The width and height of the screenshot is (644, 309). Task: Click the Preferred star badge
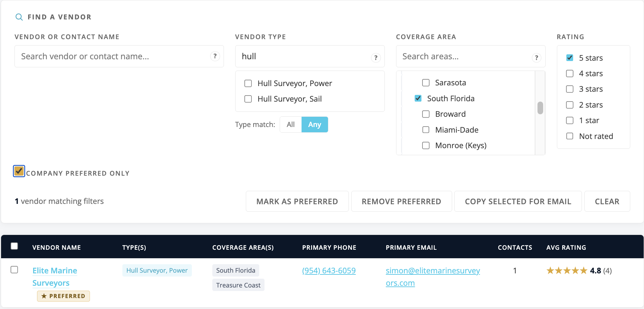click(63, 296)
